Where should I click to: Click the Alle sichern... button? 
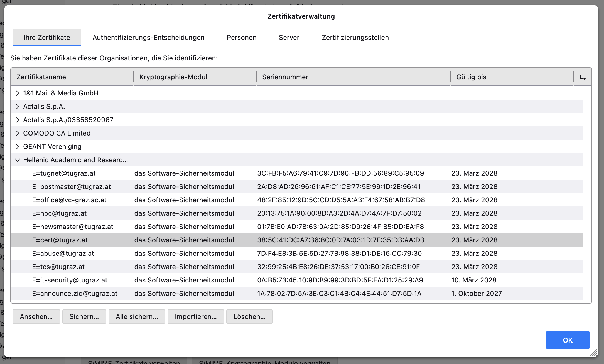click(137, 317)
